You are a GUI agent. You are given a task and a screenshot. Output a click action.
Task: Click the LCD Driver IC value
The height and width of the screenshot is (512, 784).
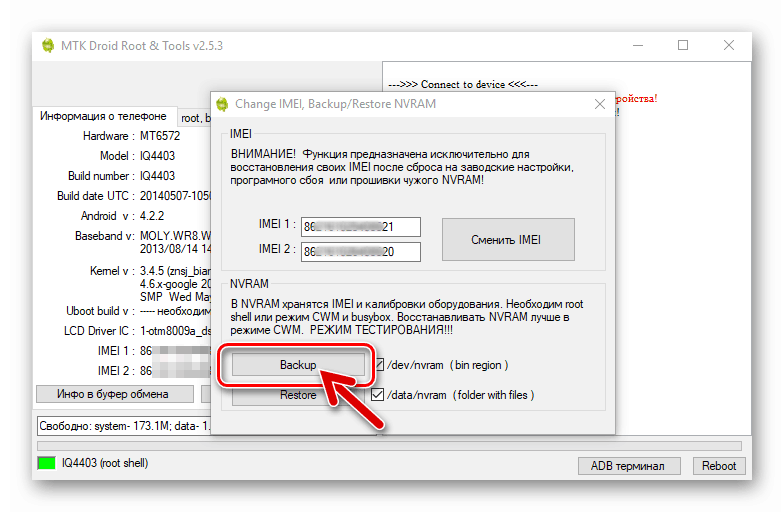[175, 331]
